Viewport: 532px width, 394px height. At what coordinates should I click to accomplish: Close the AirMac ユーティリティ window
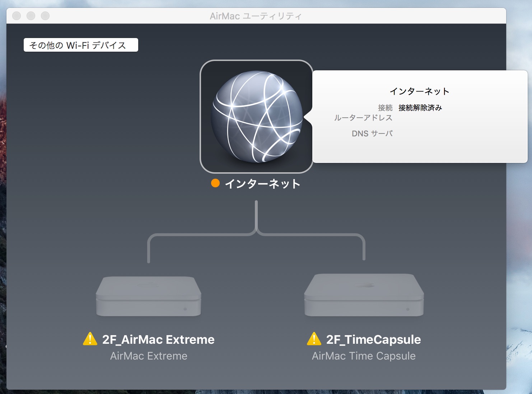(17, 16)
